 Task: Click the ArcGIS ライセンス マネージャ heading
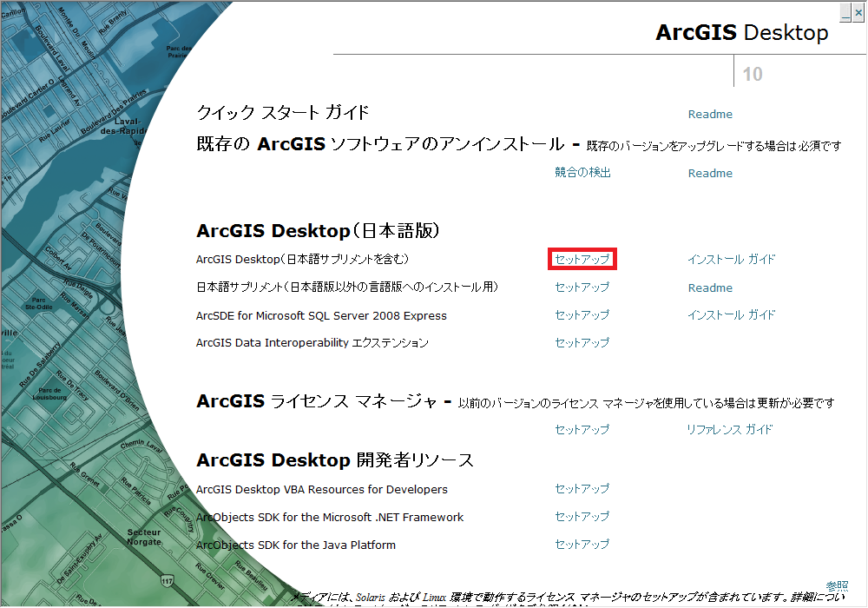tap(317, 401)
